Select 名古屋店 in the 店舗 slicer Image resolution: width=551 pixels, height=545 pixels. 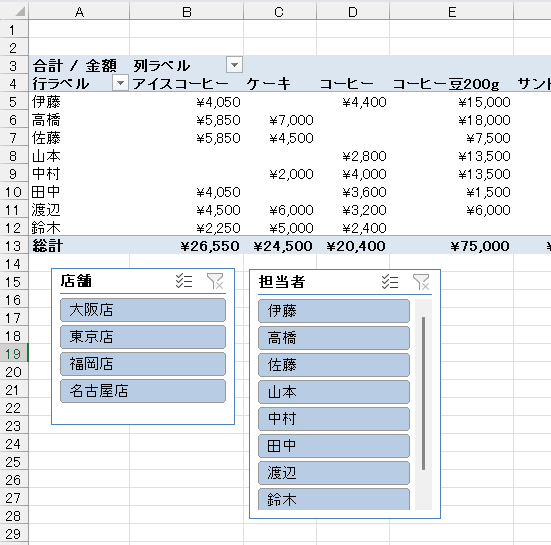point(143,391)
